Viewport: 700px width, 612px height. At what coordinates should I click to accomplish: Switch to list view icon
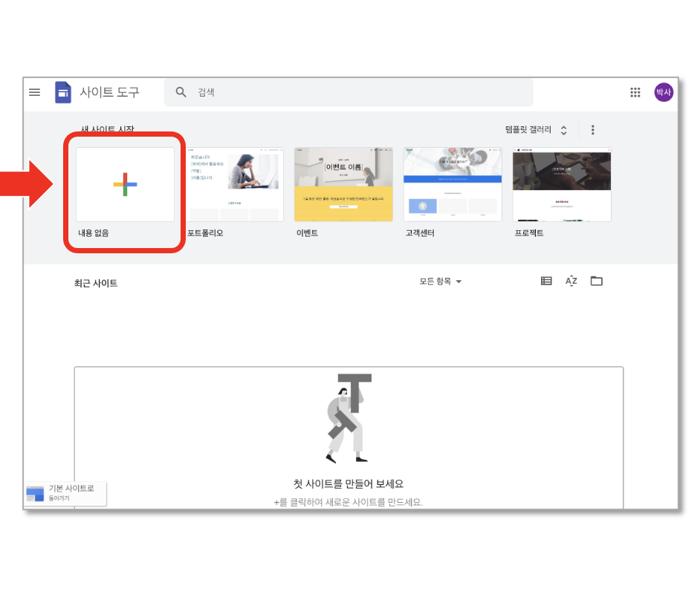(x=546, y=281)
